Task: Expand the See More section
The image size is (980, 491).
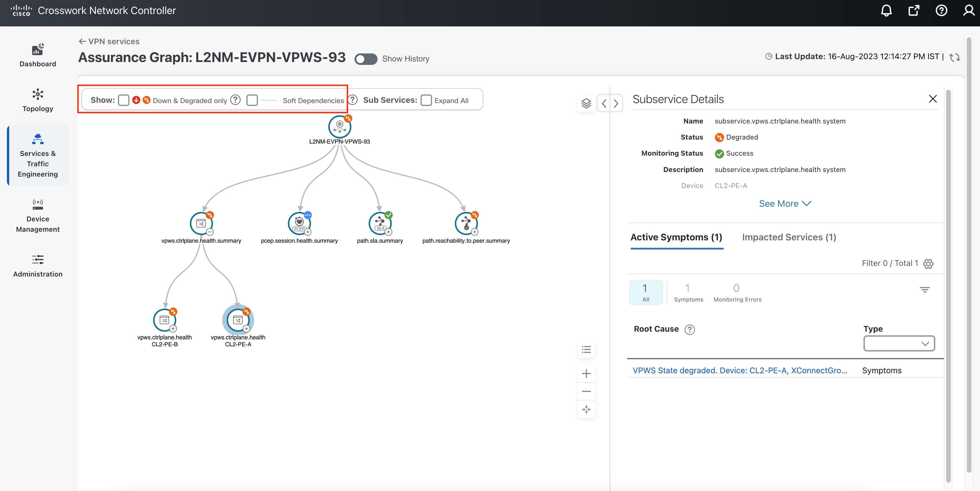Action: [785, 204]
